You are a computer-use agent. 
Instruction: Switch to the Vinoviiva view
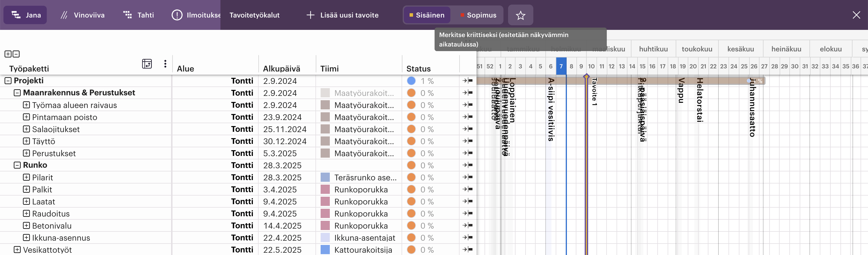click(83, 15)
